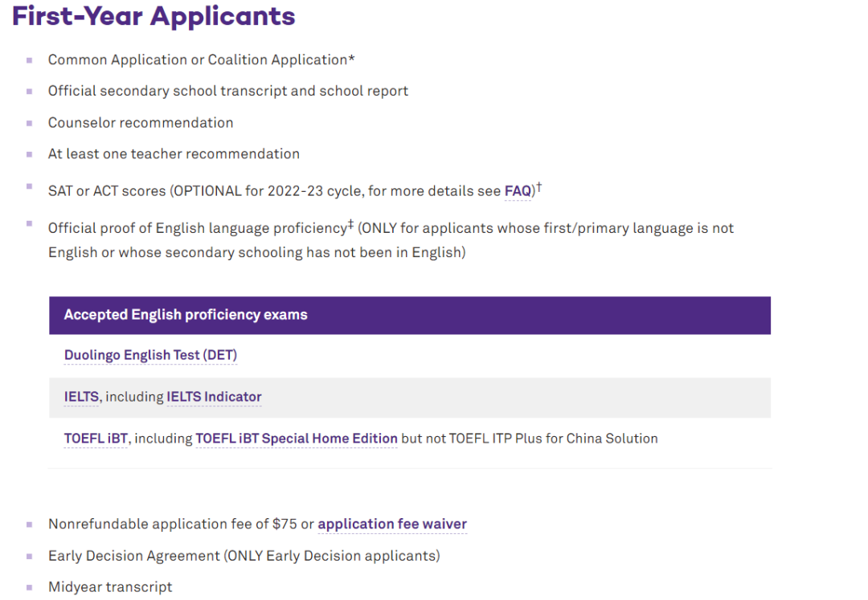Image resolution: width=868 pixels, height=600 pixels.
Task: Click the Common Application or Coalition Application text
Action: (x=201, y=59)
